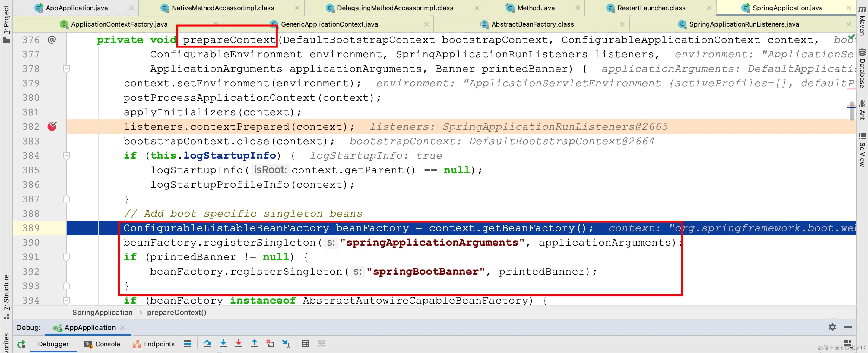Click the red Force Step Into icon

click(239, 343)
